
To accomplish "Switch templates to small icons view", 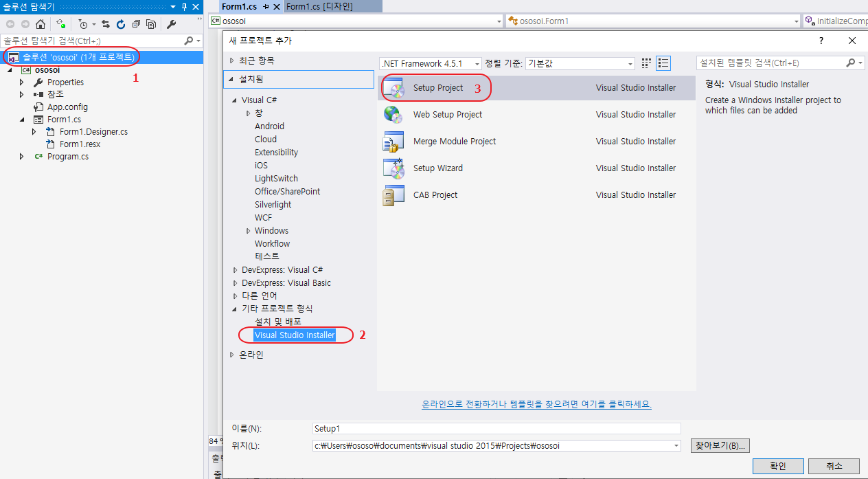I will 646,63.
